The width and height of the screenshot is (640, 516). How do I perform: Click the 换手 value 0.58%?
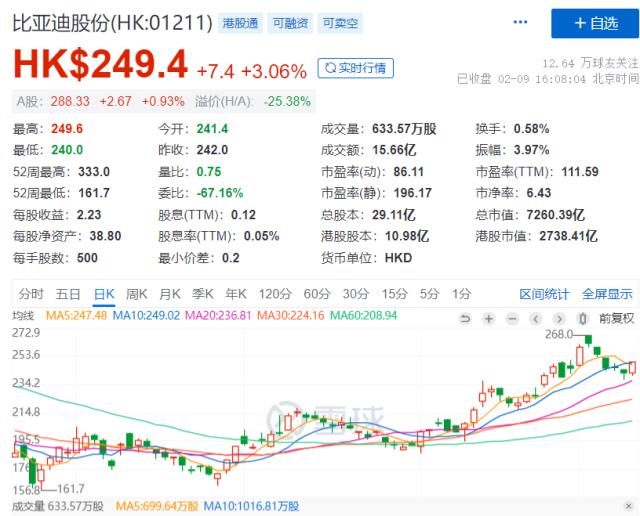[x=531, y=129]
